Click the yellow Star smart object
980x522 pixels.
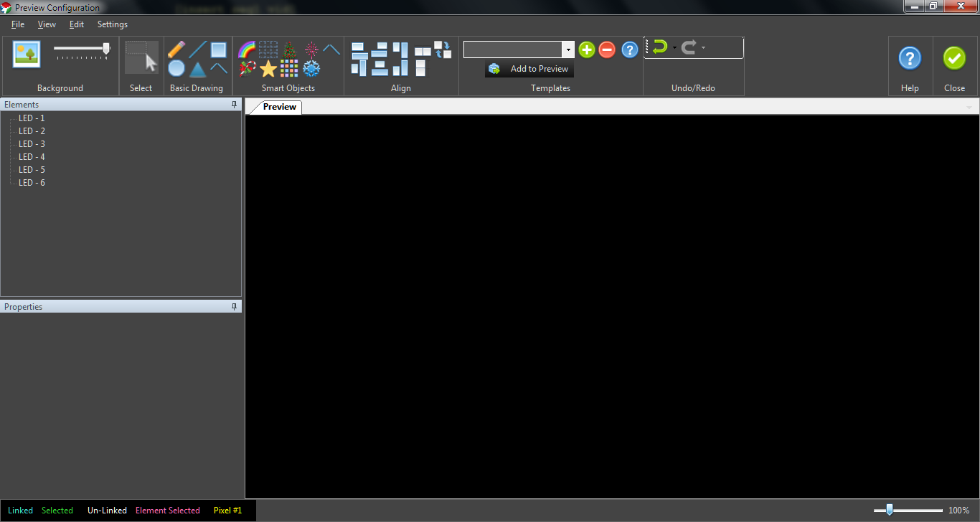268,69
